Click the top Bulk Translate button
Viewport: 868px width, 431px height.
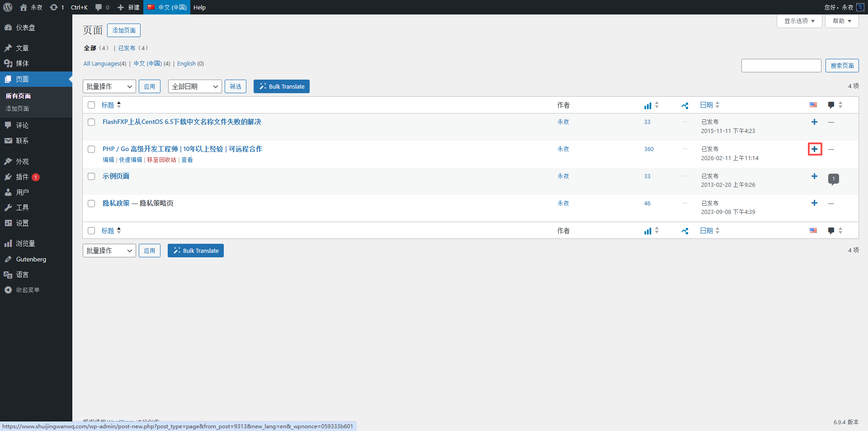(282, 86)
